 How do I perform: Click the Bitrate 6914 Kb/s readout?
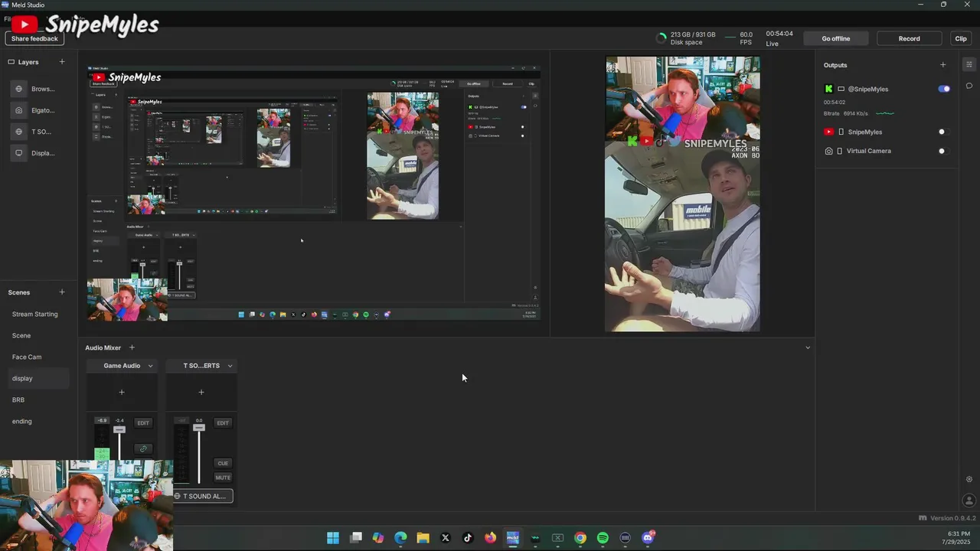(x=845, y=113)
